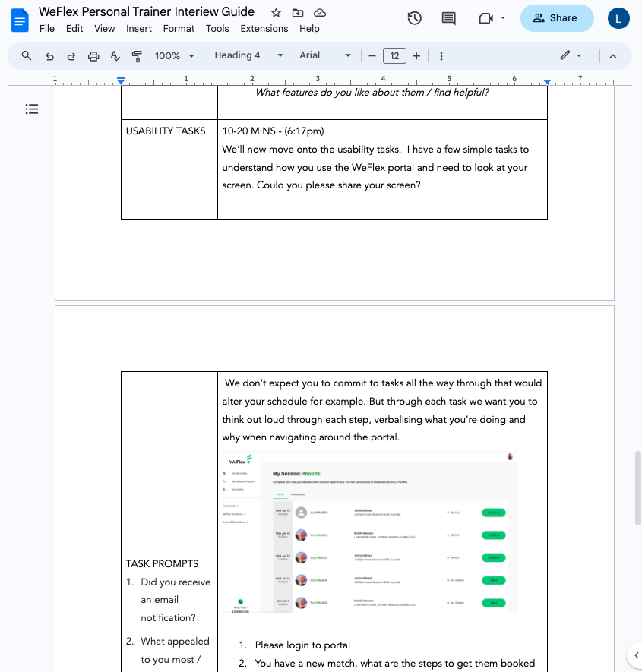Open the View menu

105,29
